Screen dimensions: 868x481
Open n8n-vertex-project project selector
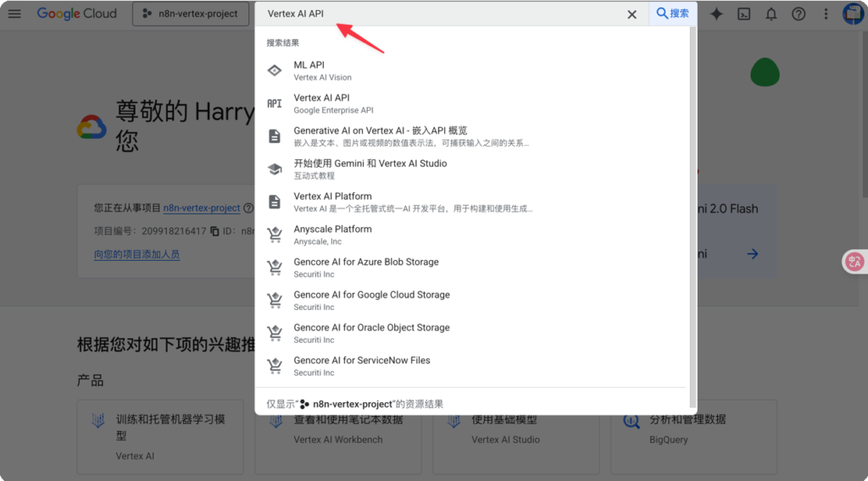189,14
